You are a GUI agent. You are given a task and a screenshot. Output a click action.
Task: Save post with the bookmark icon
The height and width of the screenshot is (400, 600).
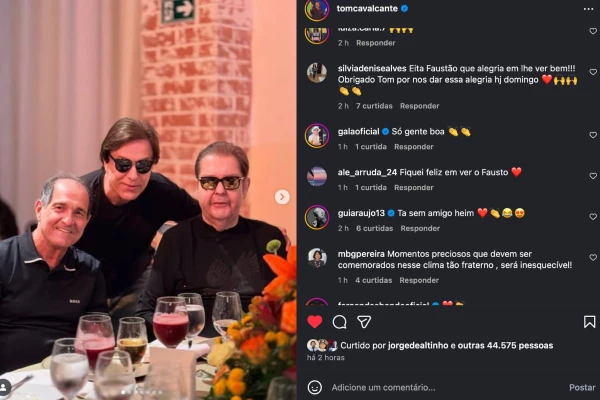[x=590, y=322]
